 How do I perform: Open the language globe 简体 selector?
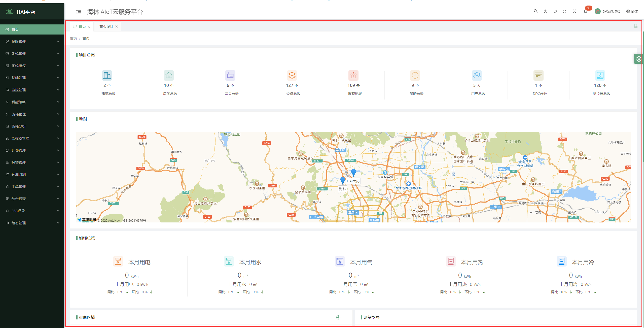tap(632, 11)
